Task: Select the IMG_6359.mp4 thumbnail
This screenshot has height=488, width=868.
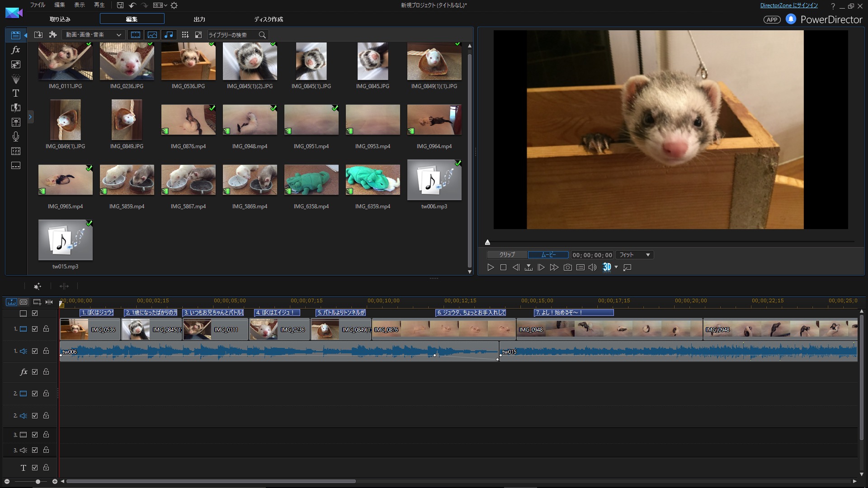Action: 373,180
